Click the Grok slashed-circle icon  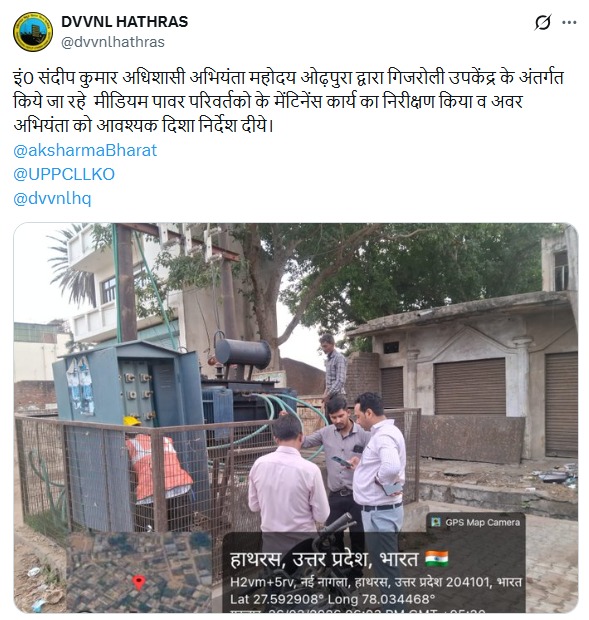point(542,23)
